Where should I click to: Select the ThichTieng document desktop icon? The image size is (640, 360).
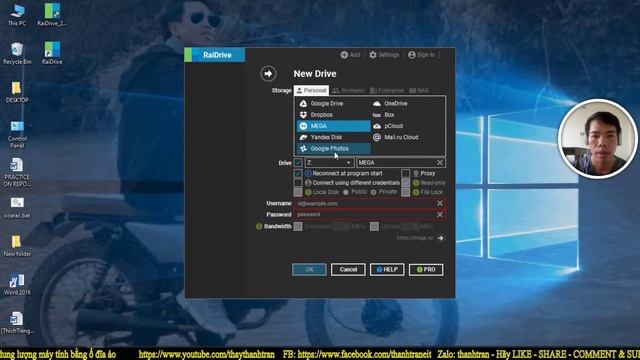pyautogui.click(x=17, y=322)
